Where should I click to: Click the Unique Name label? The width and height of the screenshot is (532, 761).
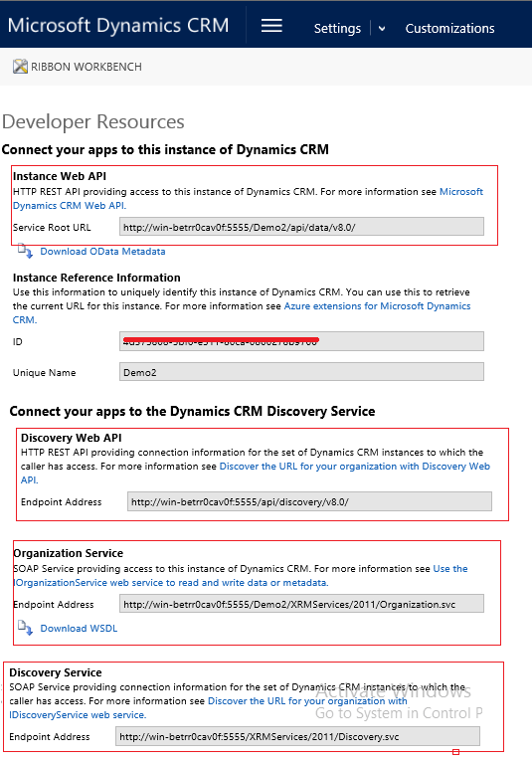tap(44, 373)
